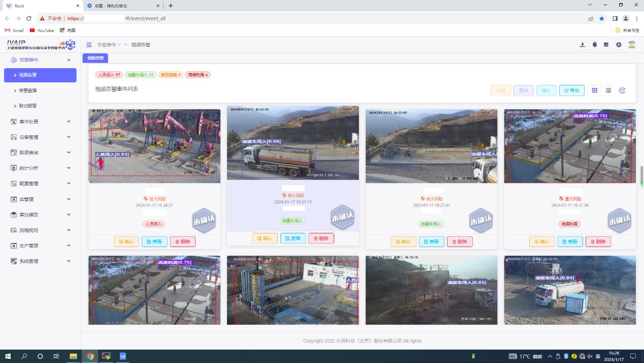Open the leak detection alarm thumbnail image
This screenshot has width=644, height=363.
569,146
